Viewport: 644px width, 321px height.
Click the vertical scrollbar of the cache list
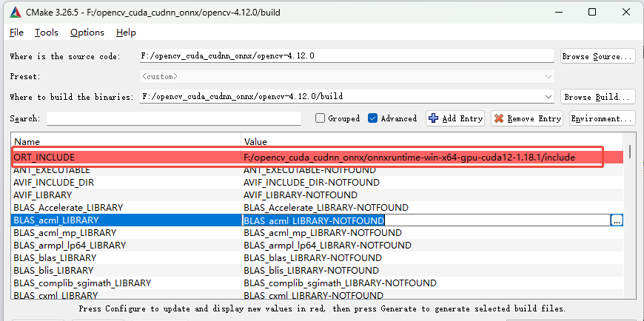click(629, 222)
